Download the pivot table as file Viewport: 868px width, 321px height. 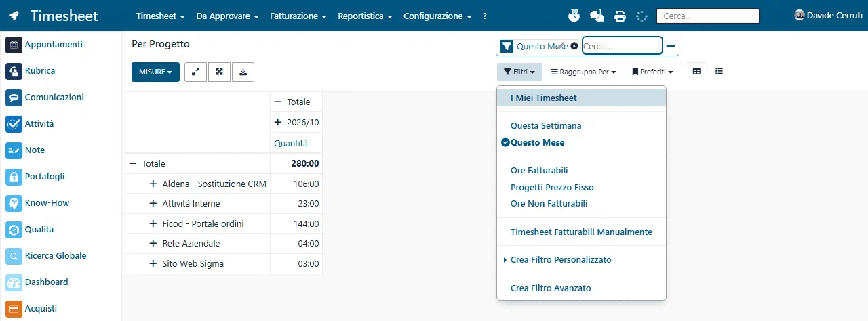(x=243, y=72)
